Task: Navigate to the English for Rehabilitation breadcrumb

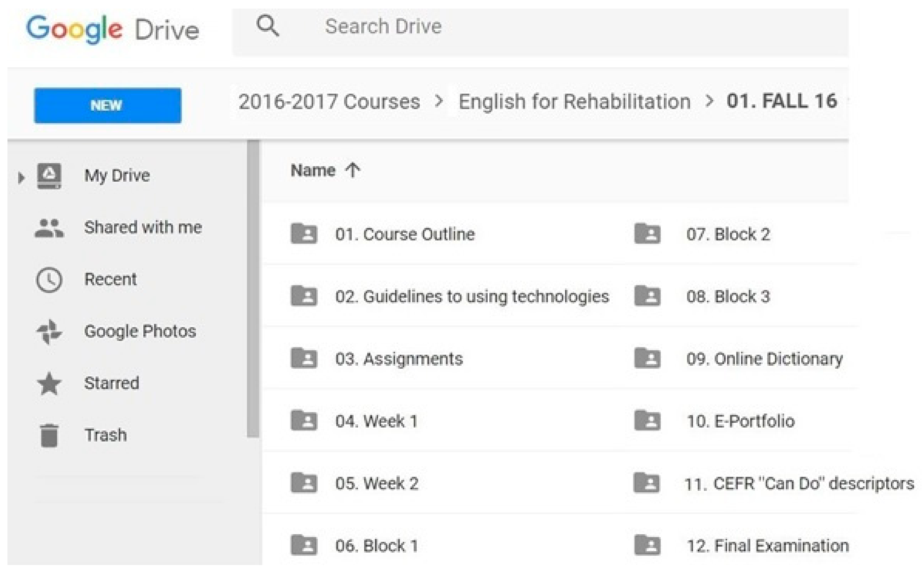Action: tap(574, 102)
